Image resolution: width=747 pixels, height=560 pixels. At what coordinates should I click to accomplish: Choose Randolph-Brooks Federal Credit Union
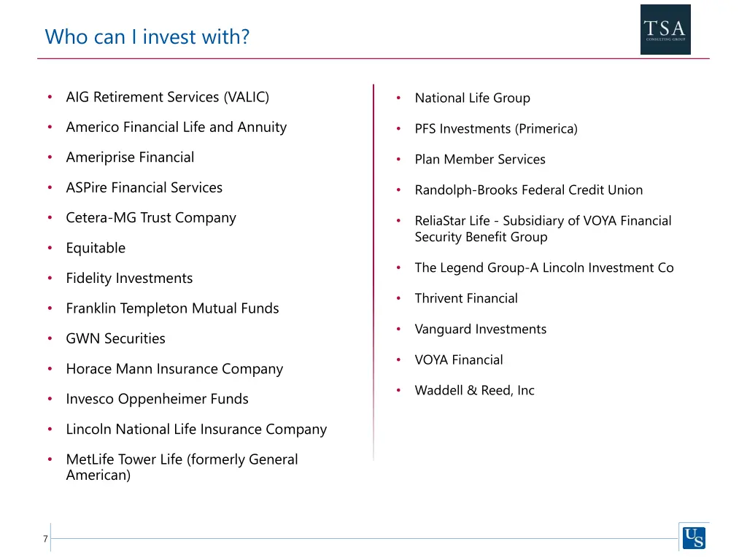(x=529, y=190)
